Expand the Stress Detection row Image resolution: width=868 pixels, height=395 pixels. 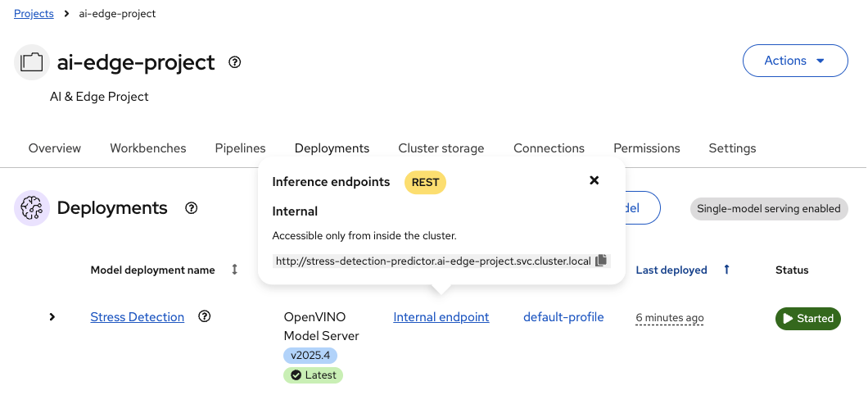pos(52,317)
